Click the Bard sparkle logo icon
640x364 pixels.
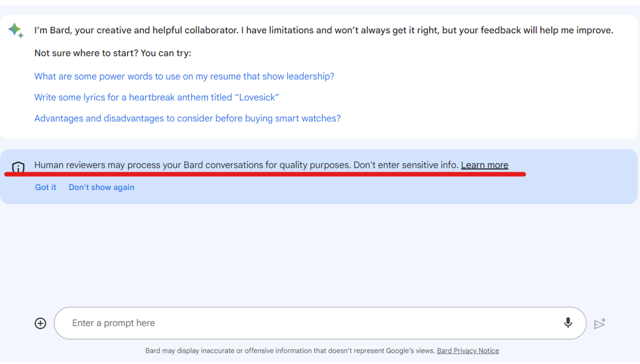pyautogui.click(x=16, y=30)
